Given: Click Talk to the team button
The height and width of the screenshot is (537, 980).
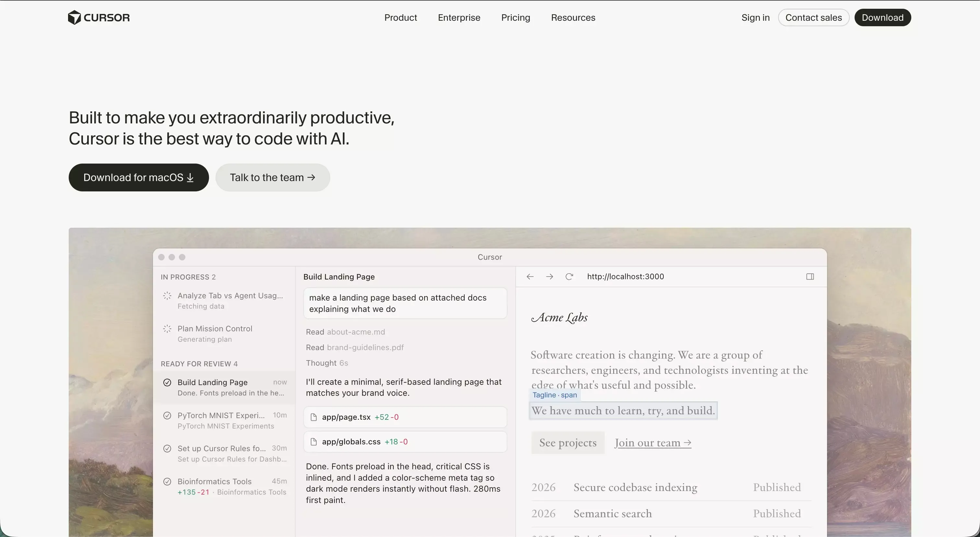Looking at the screenshot, I should pos(273,177).
